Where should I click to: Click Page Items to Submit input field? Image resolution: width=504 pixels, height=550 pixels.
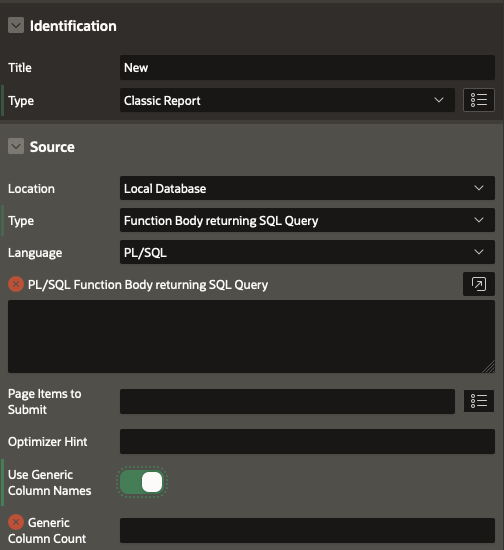pos(287,401)
